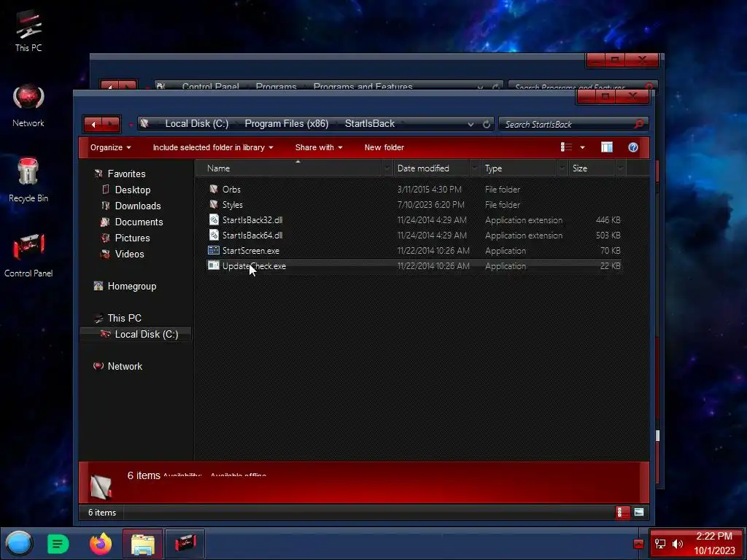Select Homegroup in navigation pane
This screenshot has height=560, width=747.
click(131, 286)
